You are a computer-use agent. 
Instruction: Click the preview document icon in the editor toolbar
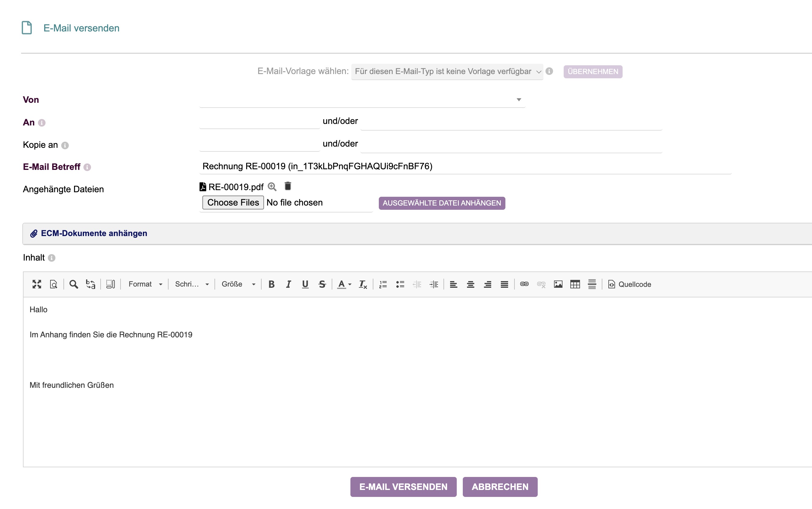coord(53,284)
